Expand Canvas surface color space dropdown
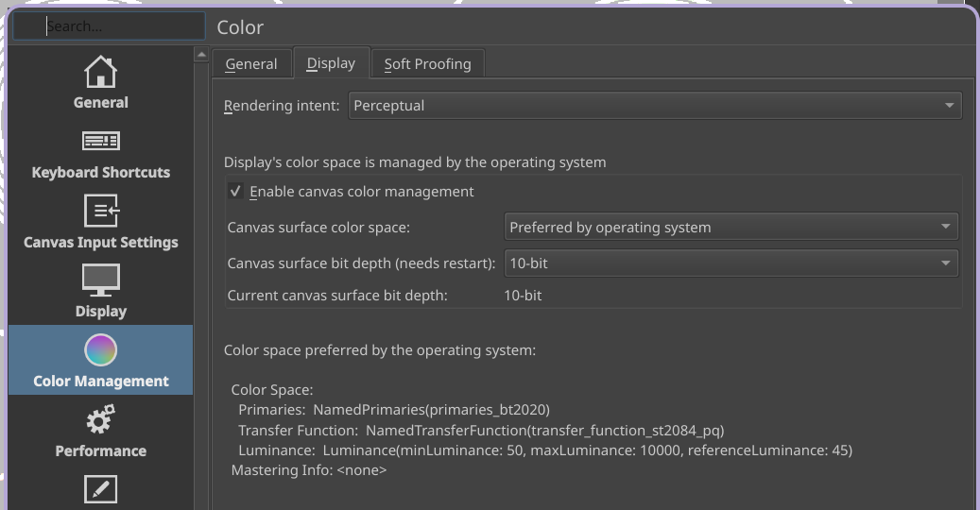The width and height of the screenshot is (980, 510). (x=731, y=228)
